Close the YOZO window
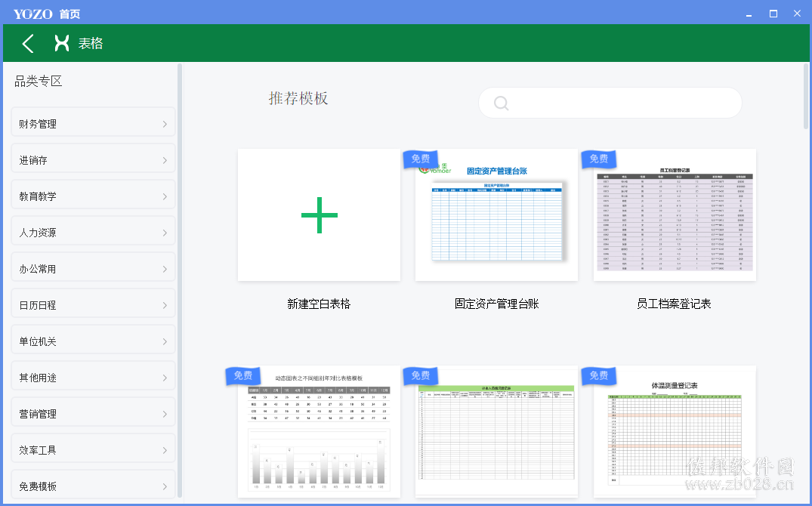The height and width of the screenshot is (506, 812). 797,14
